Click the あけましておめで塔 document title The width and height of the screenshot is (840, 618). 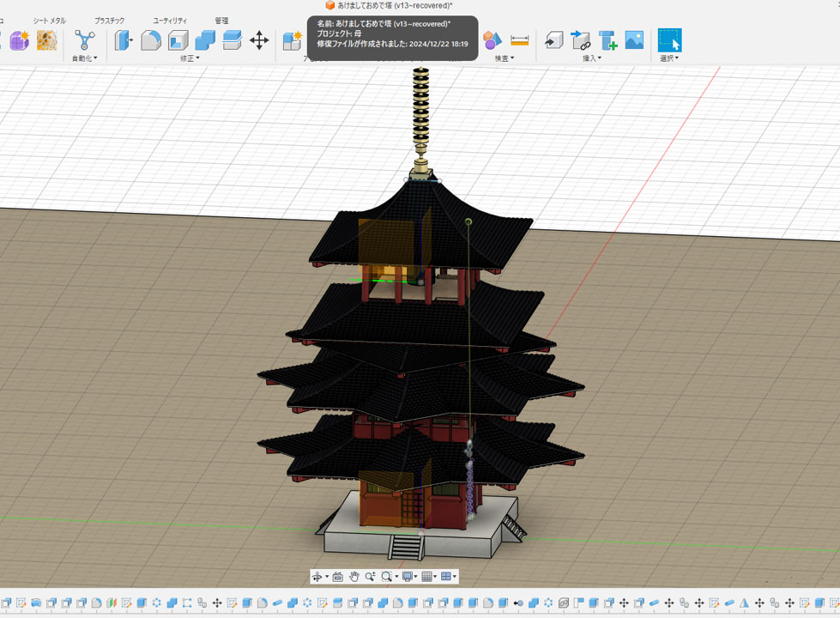click(394, 6)
